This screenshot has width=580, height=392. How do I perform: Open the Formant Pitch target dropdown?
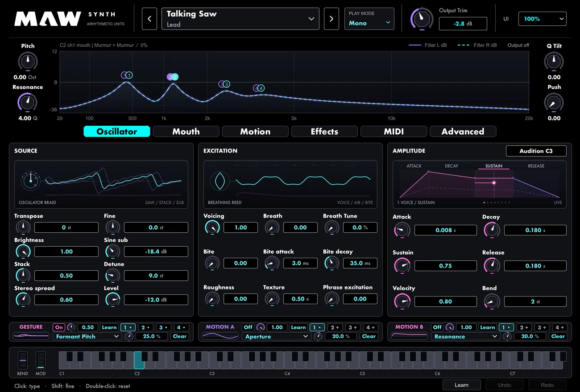click(x=87, y=337)
